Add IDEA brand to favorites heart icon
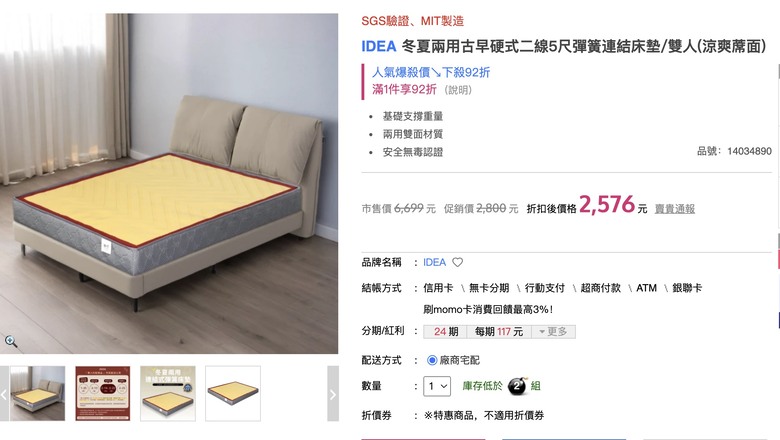This screenshot has width=780, height=440. pos(458,262)
